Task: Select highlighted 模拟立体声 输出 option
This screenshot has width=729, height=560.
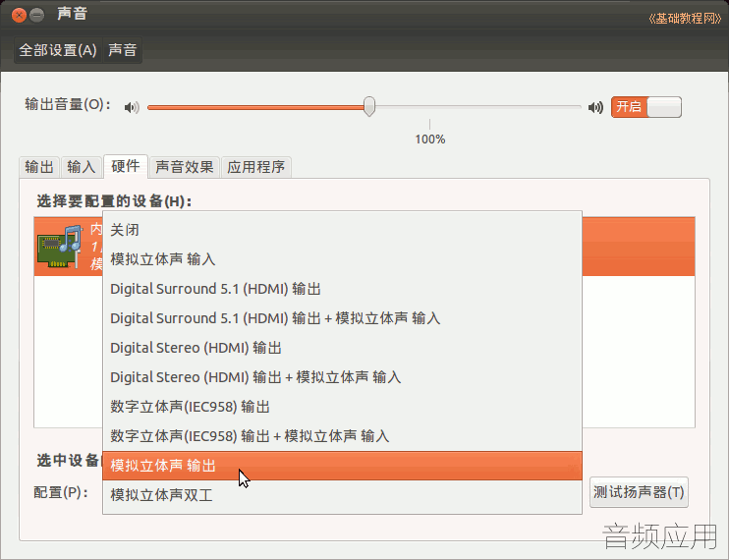Action: tap(342, 466)
